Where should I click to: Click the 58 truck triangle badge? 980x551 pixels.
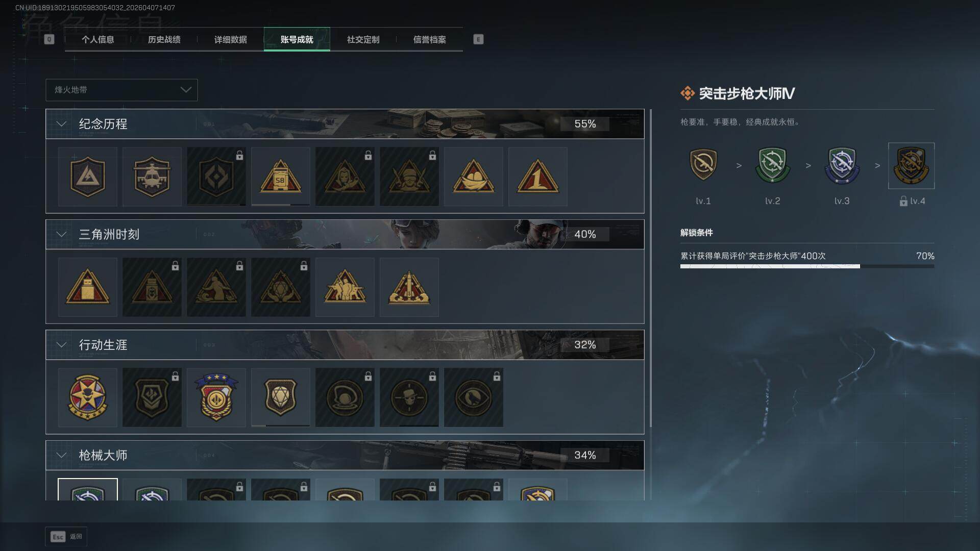click(x=280, y=177)
